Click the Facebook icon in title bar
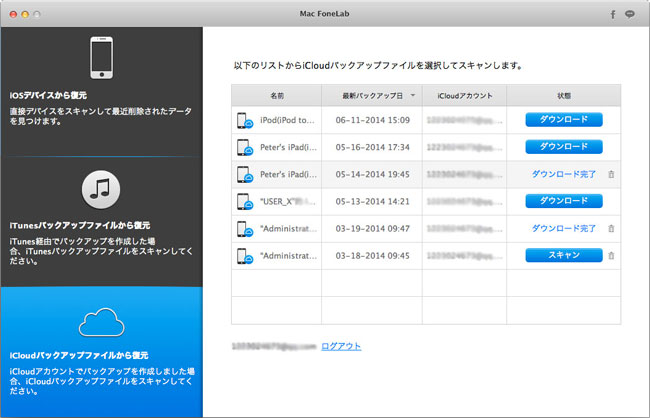The height and width of the screenshot is (418, 650). pyautogui.click(x=611, y=15)
